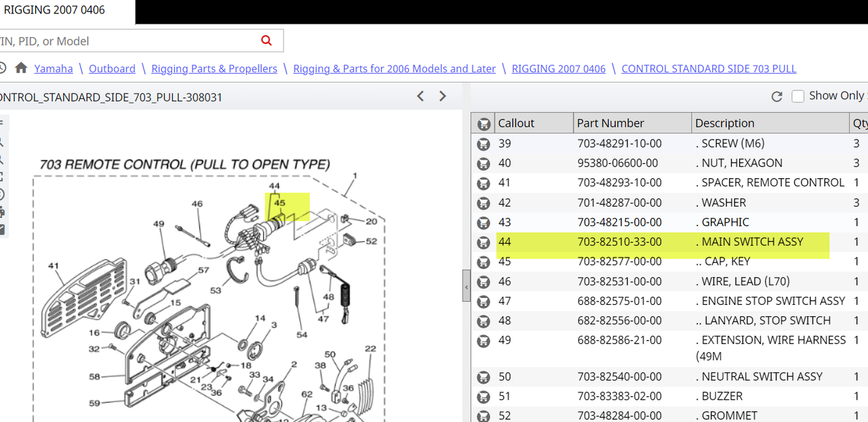The image size is (868, 422).
Task: Go to the home page icon
Action: coord(21,68)
